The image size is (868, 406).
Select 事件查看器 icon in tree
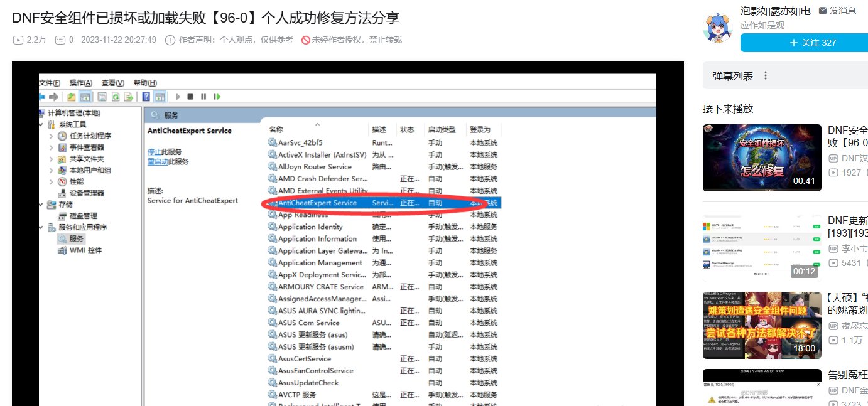(x=62, y=147)
